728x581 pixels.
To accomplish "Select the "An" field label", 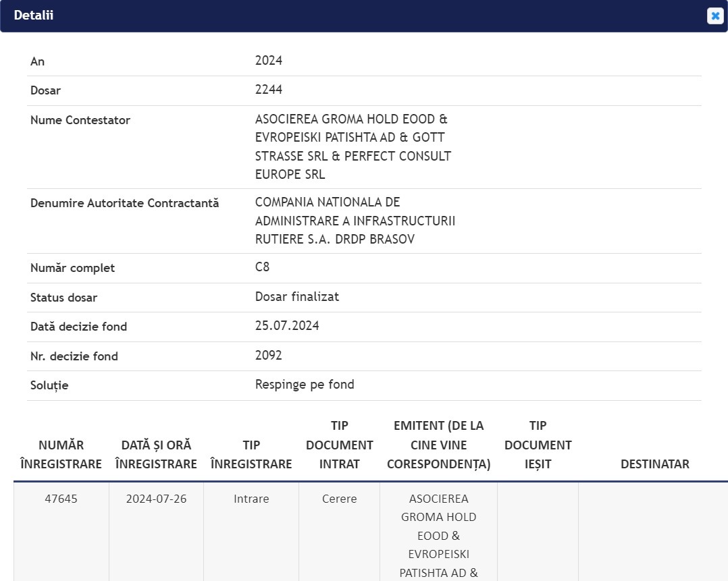I will 38,61.
